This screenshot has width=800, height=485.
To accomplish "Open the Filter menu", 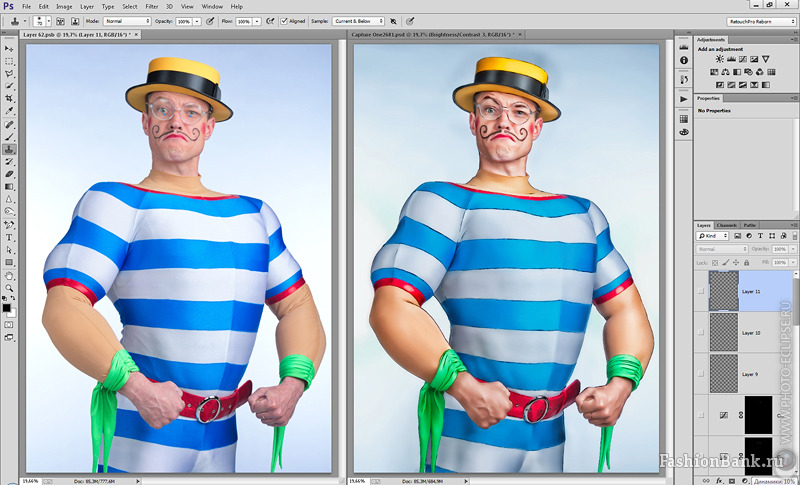I will [x=152, y=7].
